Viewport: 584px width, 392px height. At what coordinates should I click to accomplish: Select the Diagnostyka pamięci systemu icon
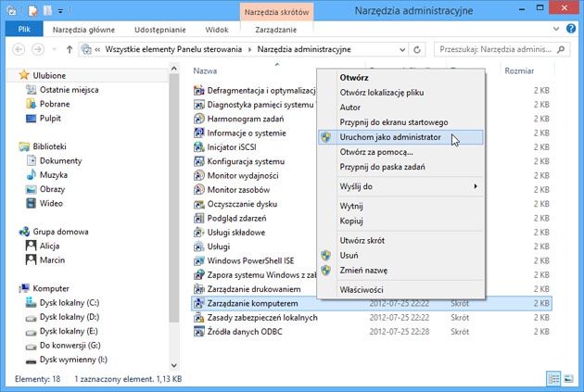199,105
